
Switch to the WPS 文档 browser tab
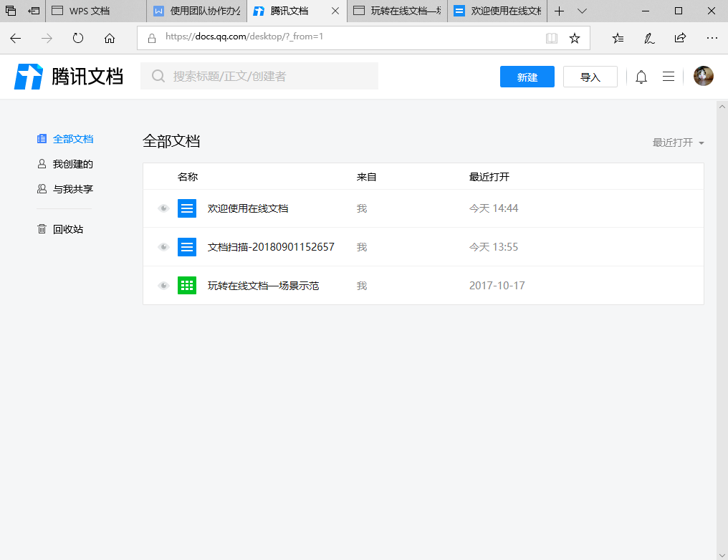[90, 11]
